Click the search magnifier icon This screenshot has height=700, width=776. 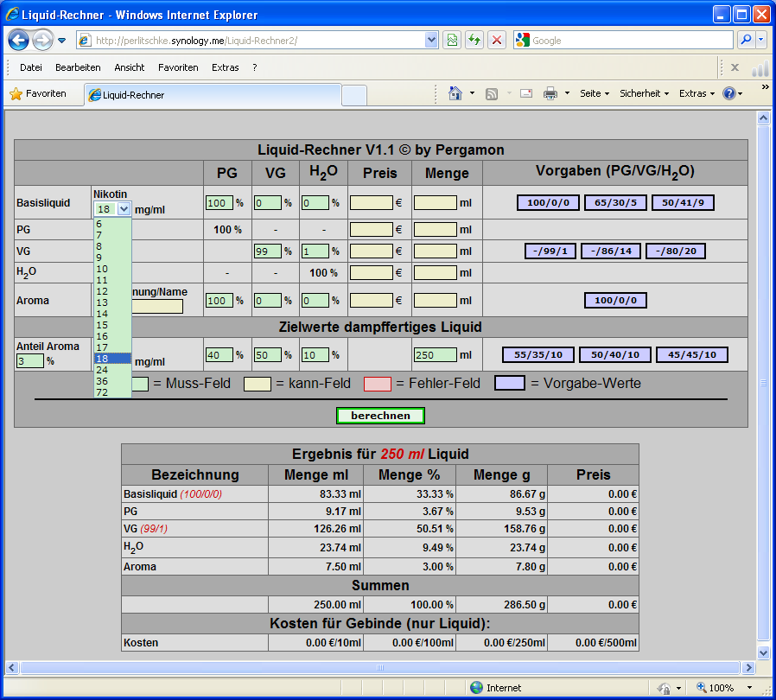tap(746, 40)
